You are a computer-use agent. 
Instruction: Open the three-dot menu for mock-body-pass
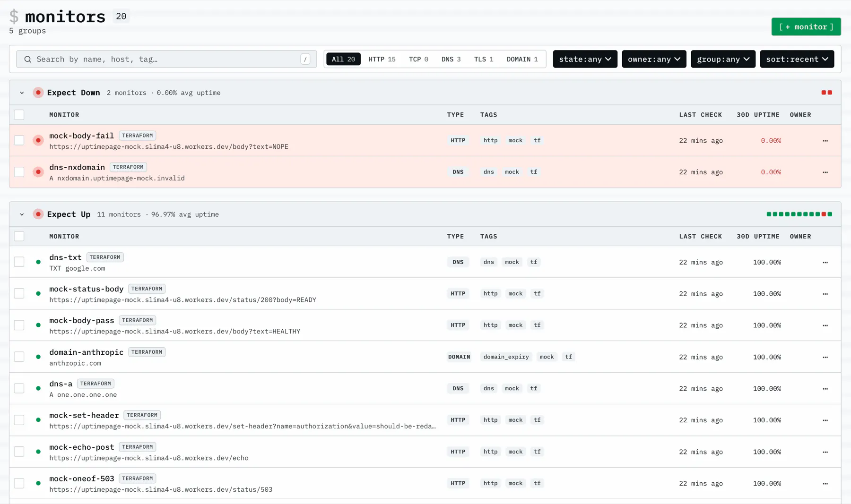pyautogui.click(x=825, y=325)
